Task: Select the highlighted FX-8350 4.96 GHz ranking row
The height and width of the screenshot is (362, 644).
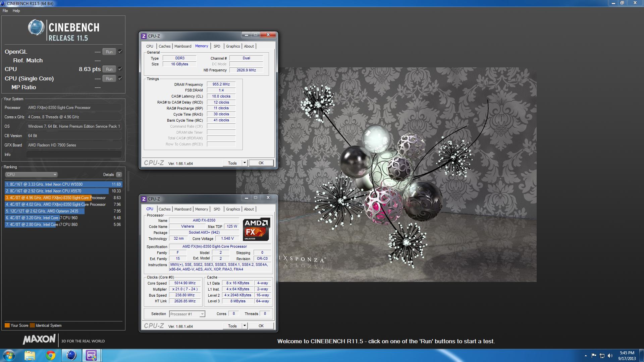Action: click(x=63, y=198)
